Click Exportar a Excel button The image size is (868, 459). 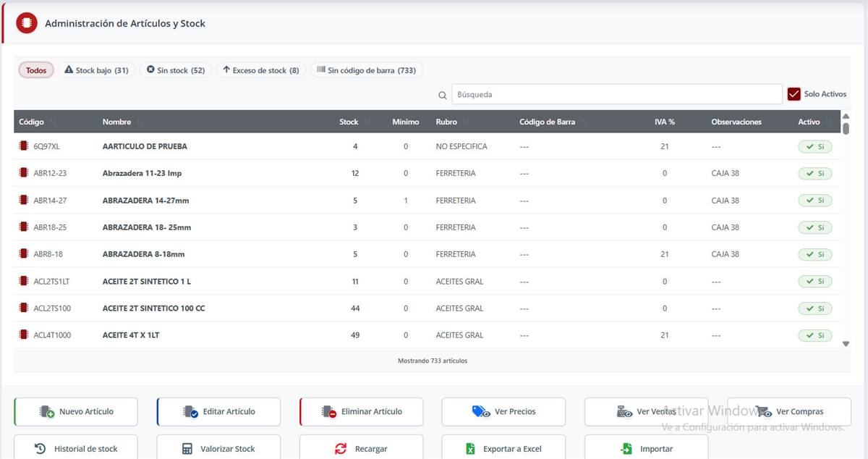[503, 447]
